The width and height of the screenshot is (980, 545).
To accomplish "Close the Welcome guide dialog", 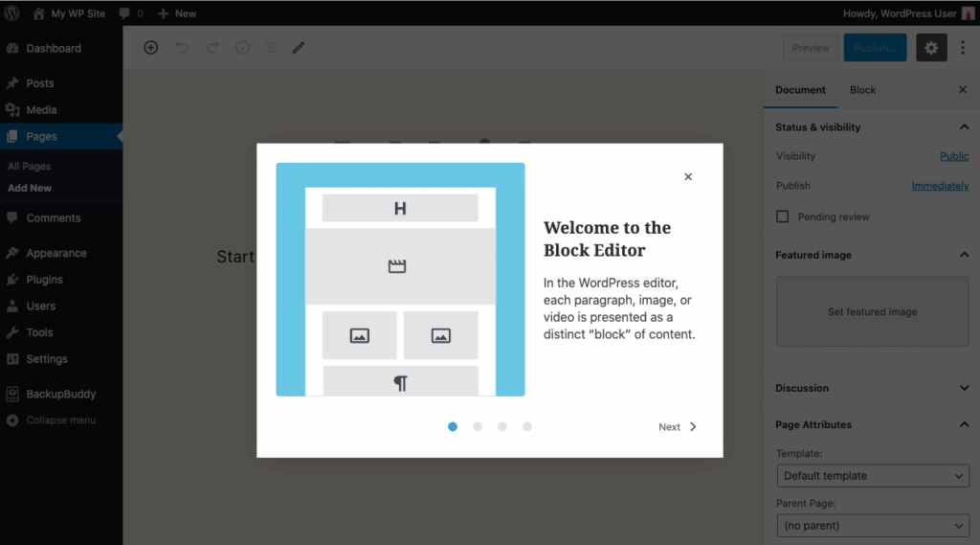I will (x=688, y=177).
